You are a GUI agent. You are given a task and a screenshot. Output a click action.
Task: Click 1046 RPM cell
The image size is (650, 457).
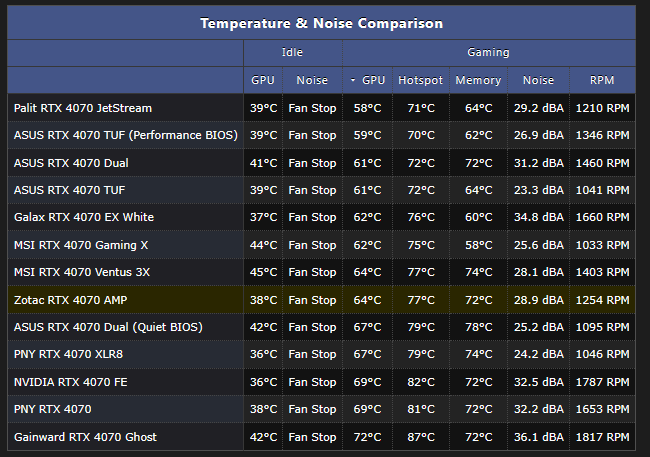[602, 354]
